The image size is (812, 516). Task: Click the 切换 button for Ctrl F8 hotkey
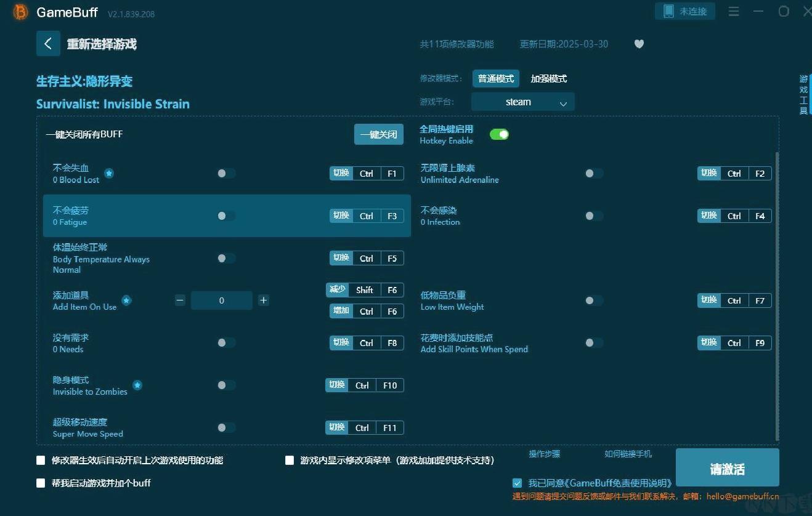click(x=341, y=342)
